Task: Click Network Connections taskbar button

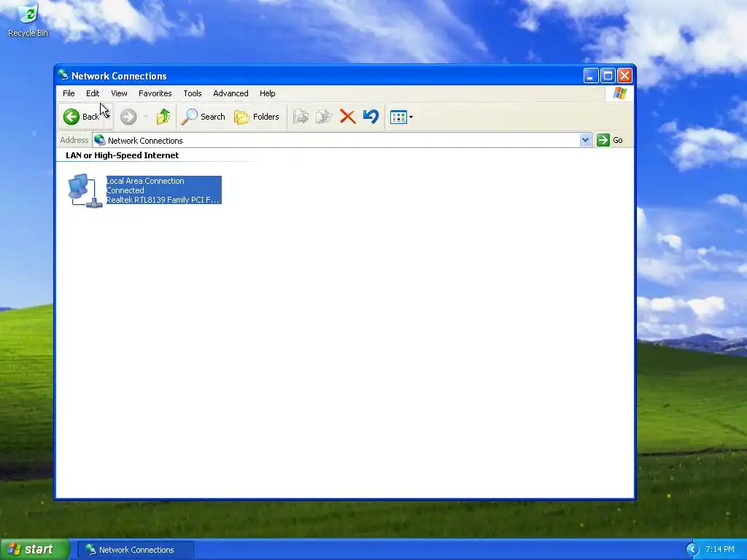Action: pyautogui.click(x=135, y=550)
